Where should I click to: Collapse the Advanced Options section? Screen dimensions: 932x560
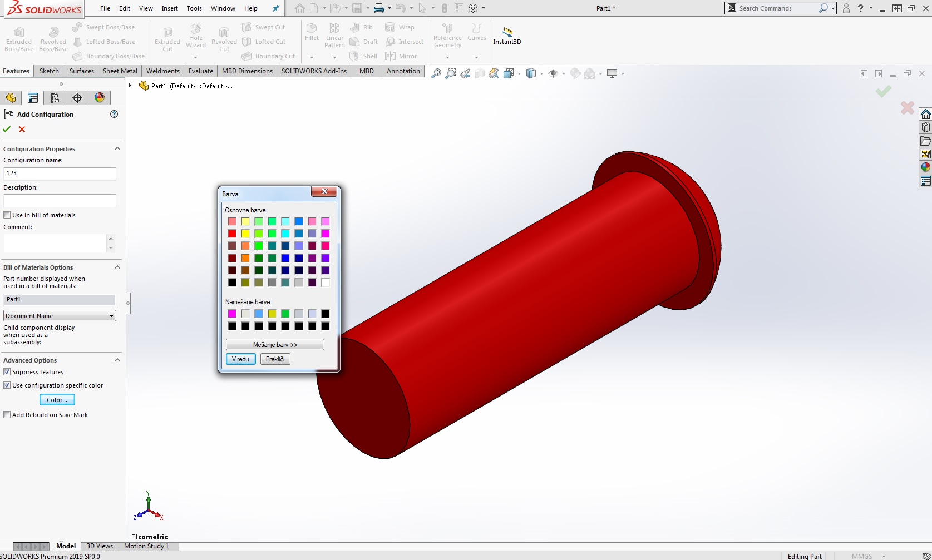pos(117,360)
